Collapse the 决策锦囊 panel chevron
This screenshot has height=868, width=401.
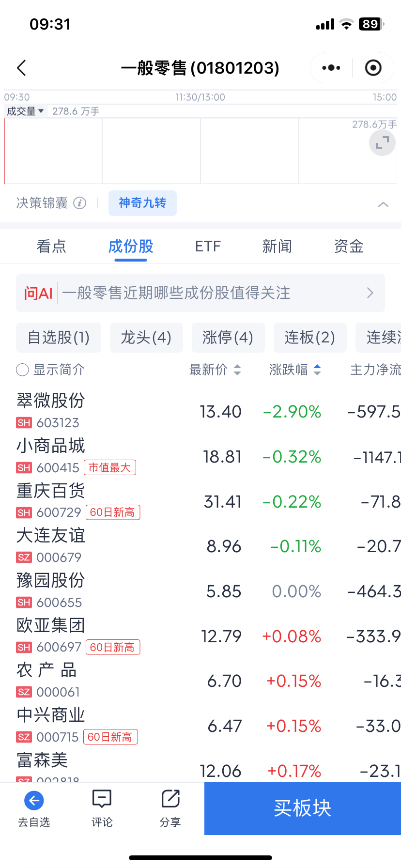(x=383, y=204)
